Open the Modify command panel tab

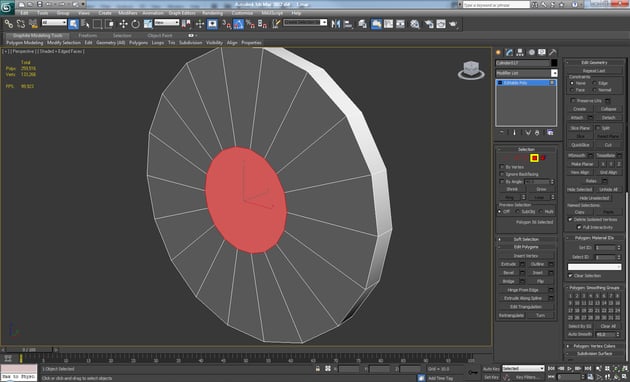pos(509,52)
